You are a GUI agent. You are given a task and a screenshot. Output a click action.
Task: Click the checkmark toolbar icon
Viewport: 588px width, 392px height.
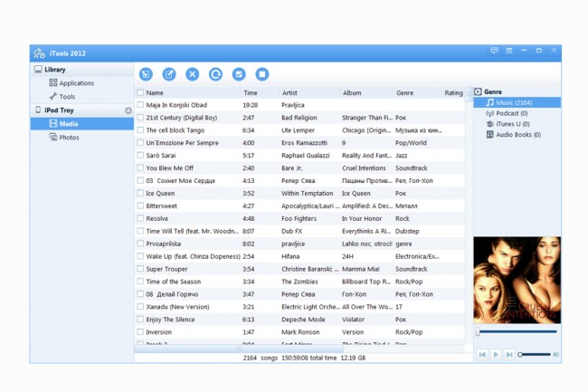click(239, 74)
